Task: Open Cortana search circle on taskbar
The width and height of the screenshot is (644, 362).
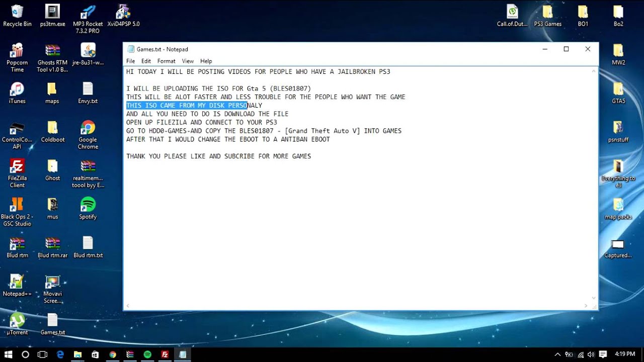Action: (x=25, y=354)
